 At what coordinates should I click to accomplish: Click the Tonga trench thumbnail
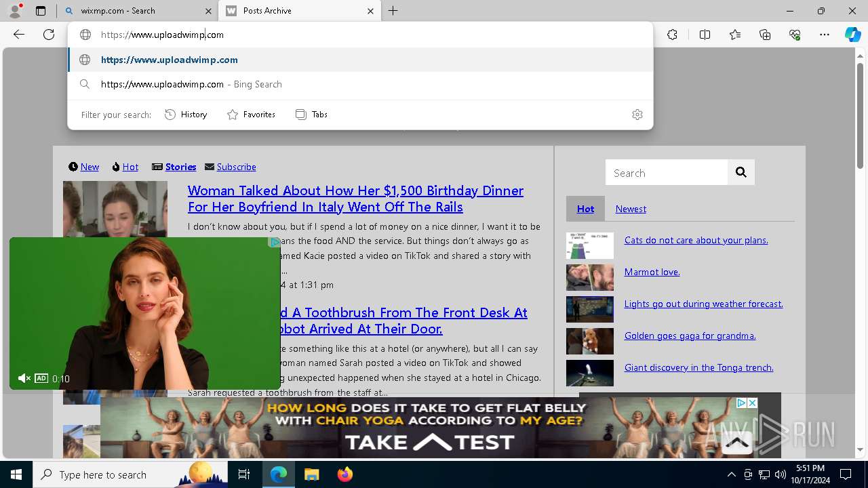(590, 373)
